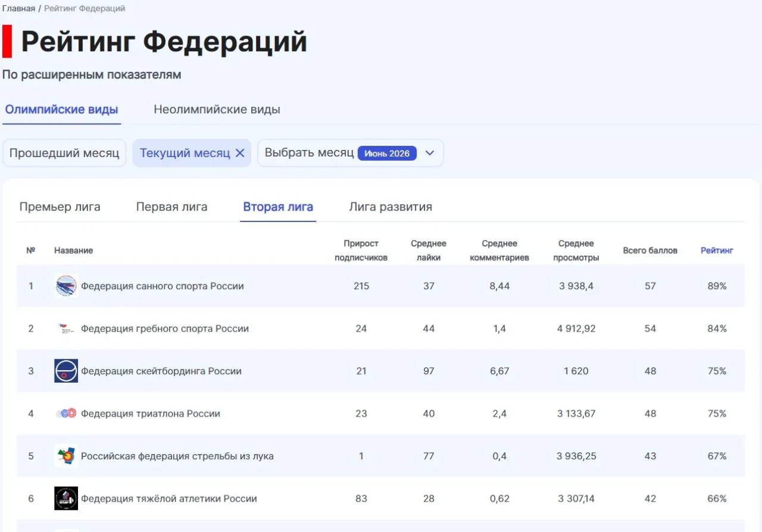Open the Премьер лига tab
This screenshot has height=532, width=762.
60,207
